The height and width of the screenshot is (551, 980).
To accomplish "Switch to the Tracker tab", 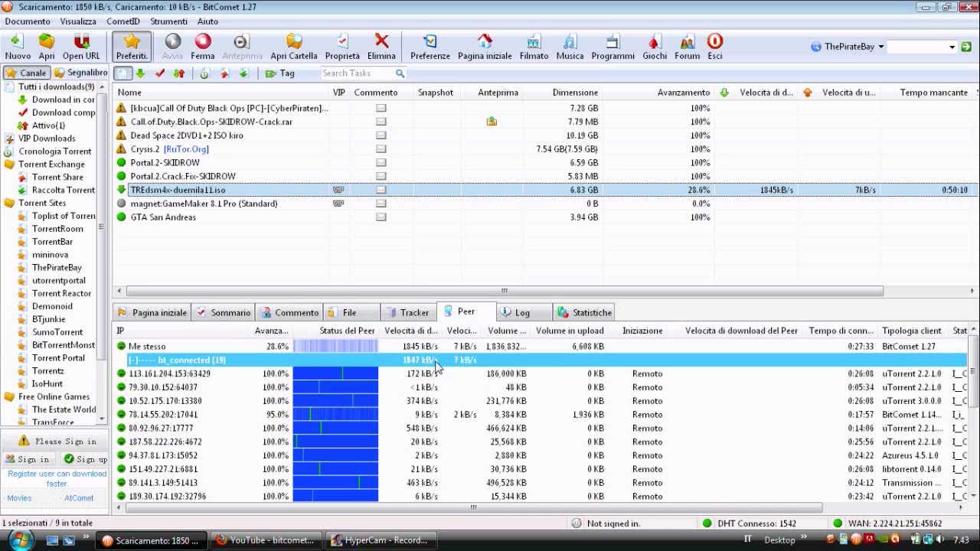I will pyautogui.click(x=407, y=312).
